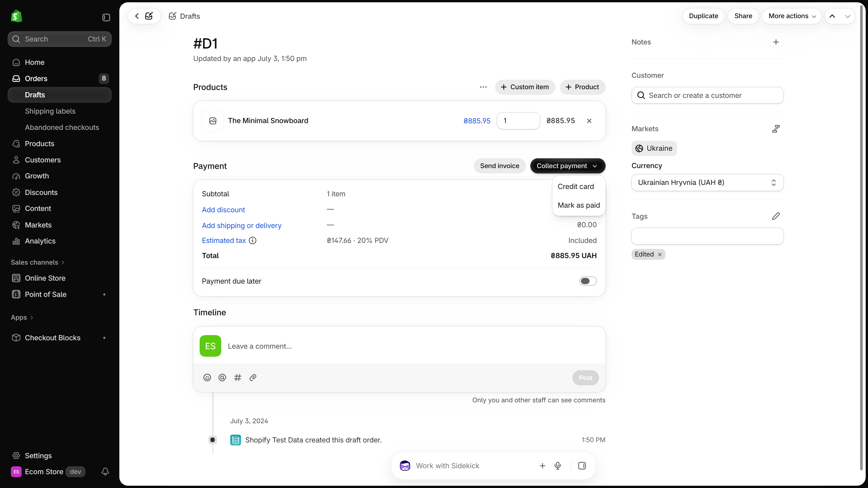Focus the customer search field

point(707,95)
